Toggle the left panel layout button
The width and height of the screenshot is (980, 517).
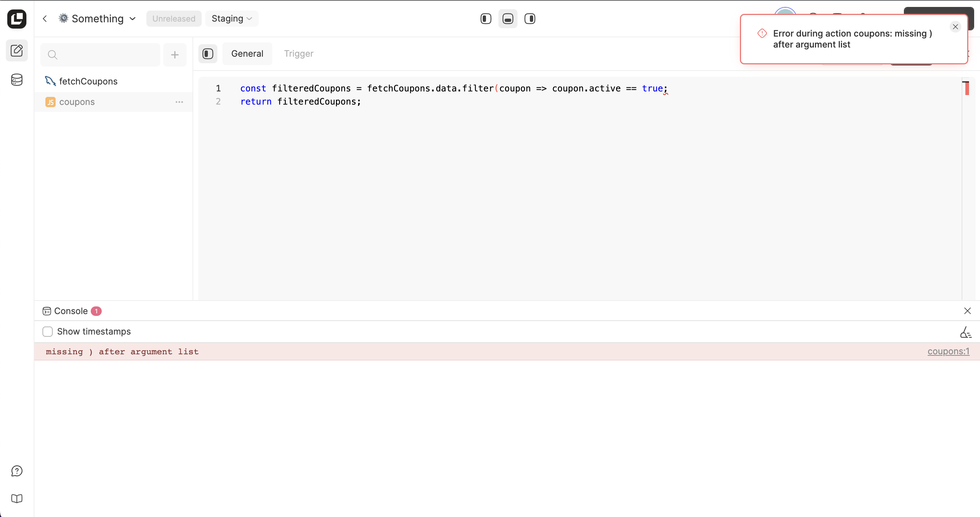tap(486, 19)
